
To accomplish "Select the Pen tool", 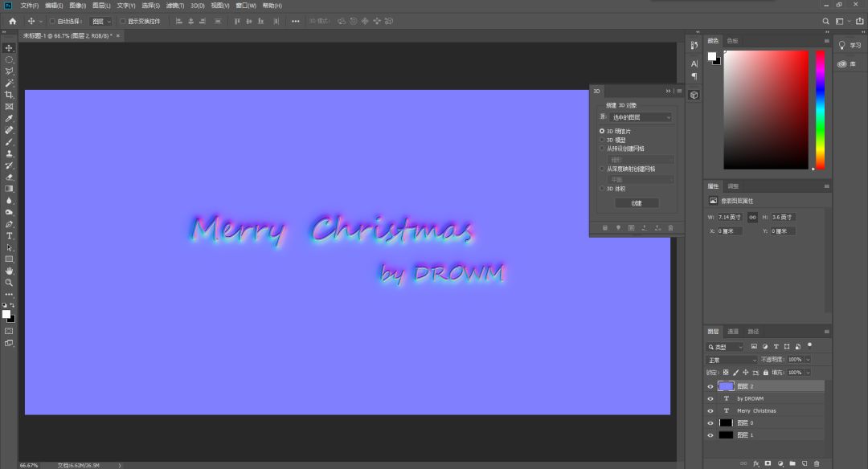I will click(x=9, y=224).
